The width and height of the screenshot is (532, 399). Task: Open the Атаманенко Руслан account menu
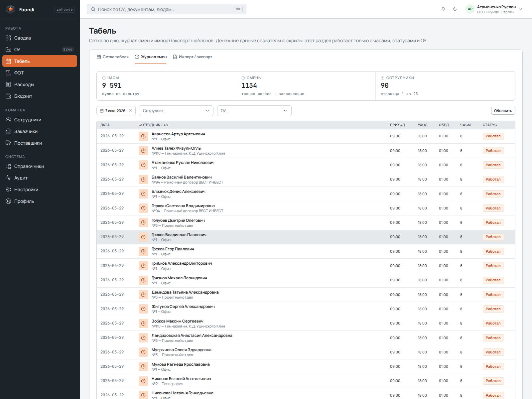[494, 9]
